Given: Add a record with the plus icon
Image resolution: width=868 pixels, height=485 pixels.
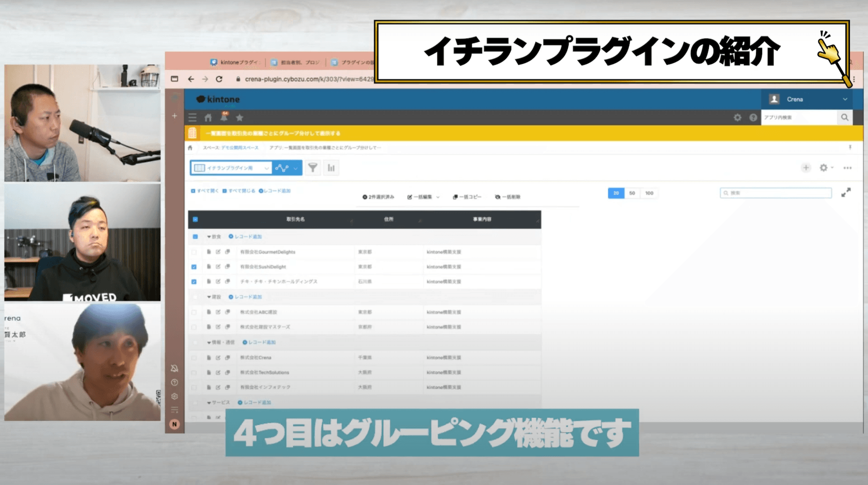Looking at the screenshot, I should pos(806,168).
